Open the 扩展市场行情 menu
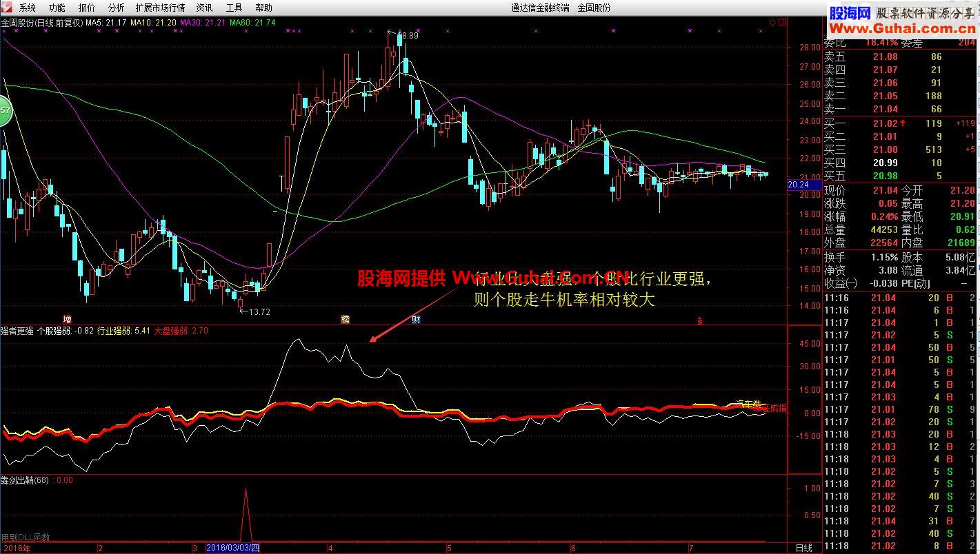The image size is (980, 554). tap(161, 8)
